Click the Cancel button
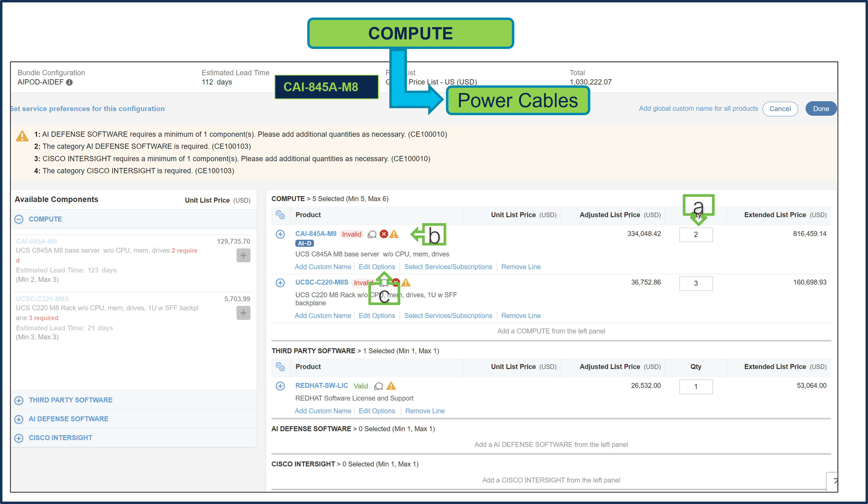This screenshot has width=868, height=504. point(780,109)
